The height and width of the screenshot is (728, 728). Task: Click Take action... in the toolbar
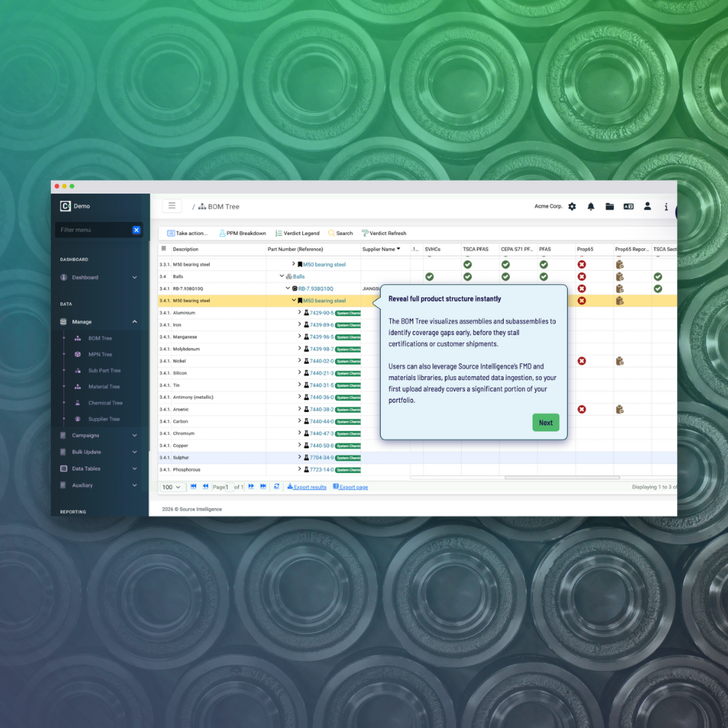tap(187, 233)
